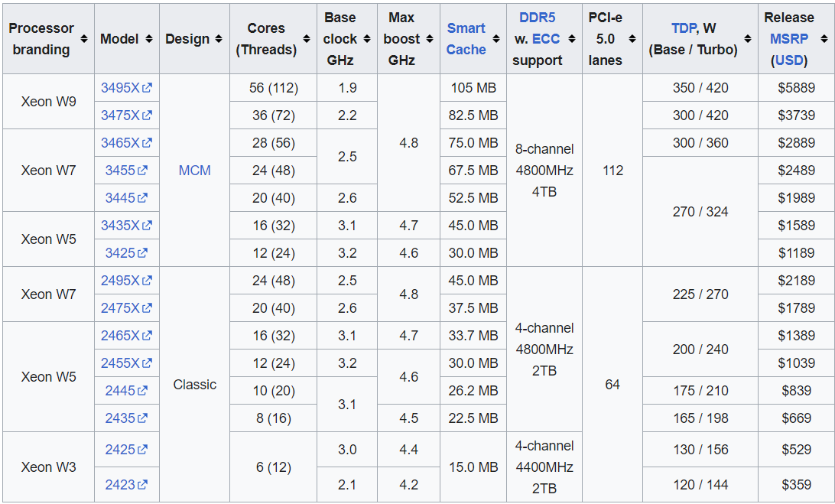
Task: Select the $359 price cell
Action: [x=796, y=485]
